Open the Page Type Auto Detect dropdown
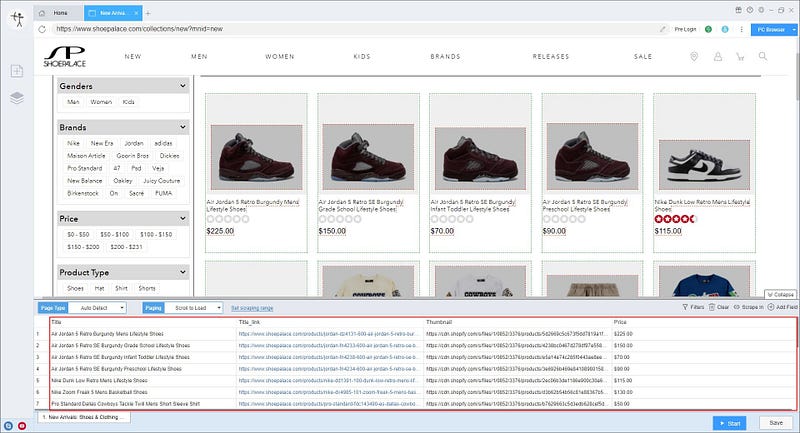The image size is (800, 433). [97, 308]
